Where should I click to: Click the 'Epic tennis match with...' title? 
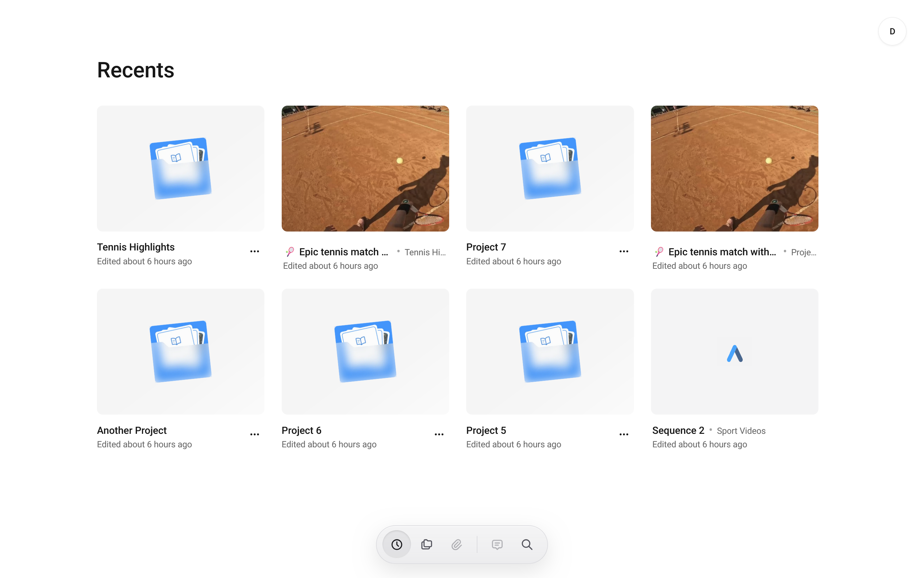click(x=722, y=252)
